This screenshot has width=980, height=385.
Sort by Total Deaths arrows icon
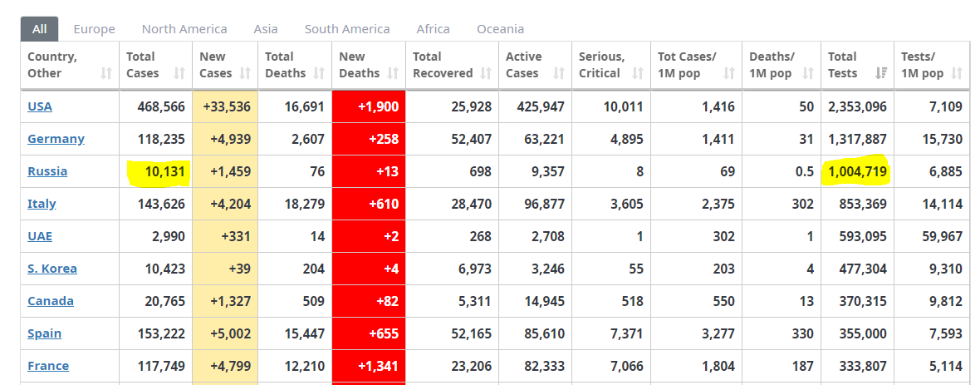coord(319,73)
